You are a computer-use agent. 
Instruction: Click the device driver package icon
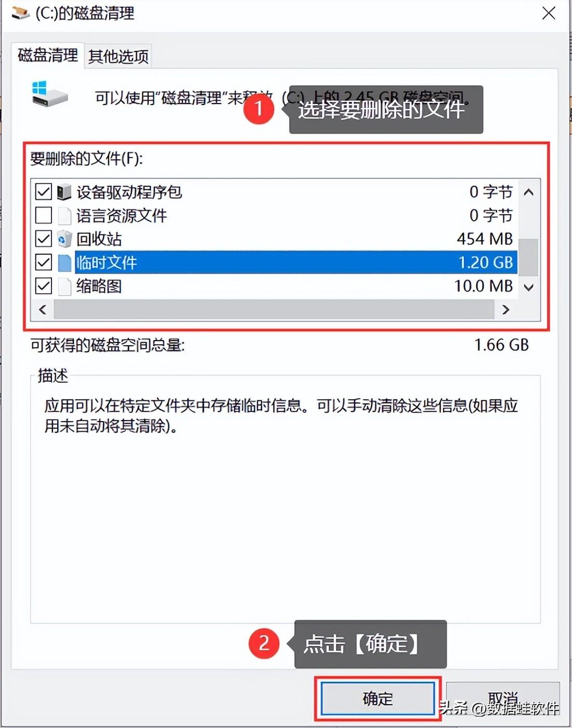(x=64, y=192)
